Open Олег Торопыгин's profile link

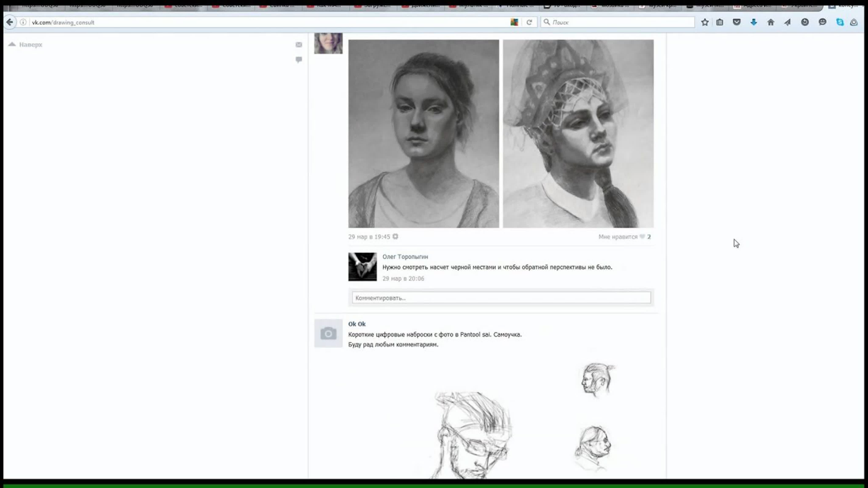[405, 257]
